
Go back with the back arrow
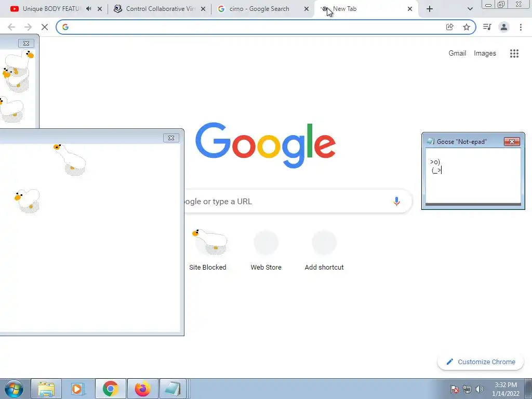tap(11, 27)
